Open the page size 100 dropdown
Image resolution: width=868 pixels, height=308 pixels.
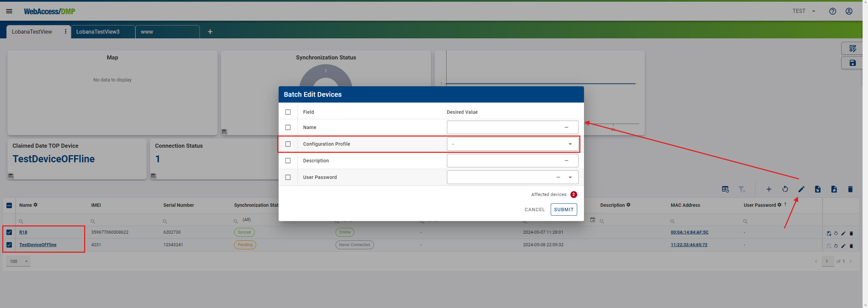(x=18, y=261)
